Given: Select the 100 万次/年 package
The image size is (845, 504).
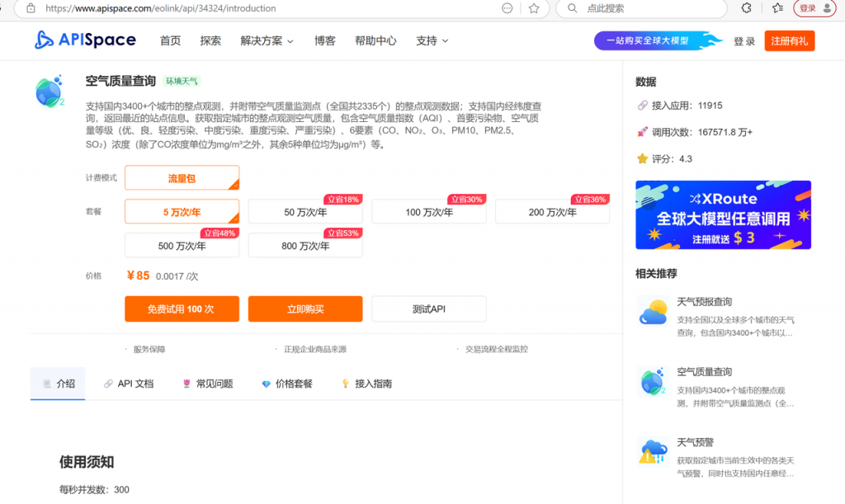Looking at the screenshot, I should click(x=429, y=212).
